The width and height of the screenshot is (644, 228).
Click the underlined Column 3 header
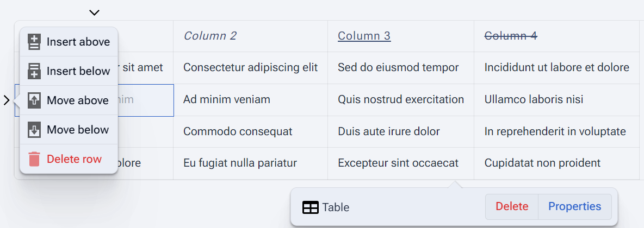click(364, 36)
